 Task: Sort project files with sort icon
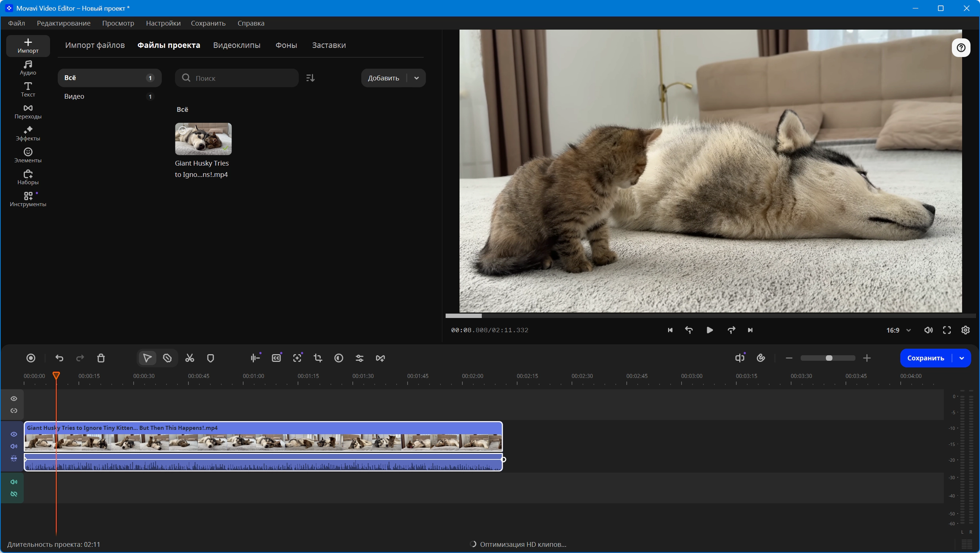pyautogui.click(x=310, y=77)
